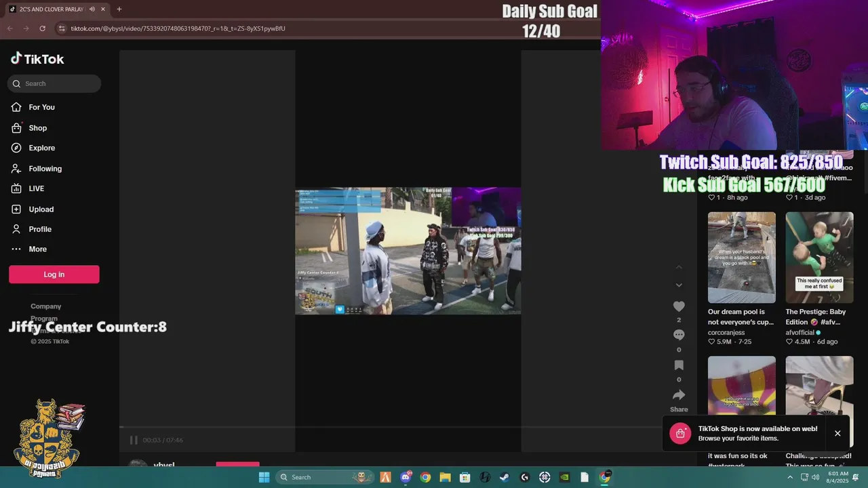Screen dimensions: 868x488
Task: Open the water slide video thumbnail
Action: click(x=742, y=401)
